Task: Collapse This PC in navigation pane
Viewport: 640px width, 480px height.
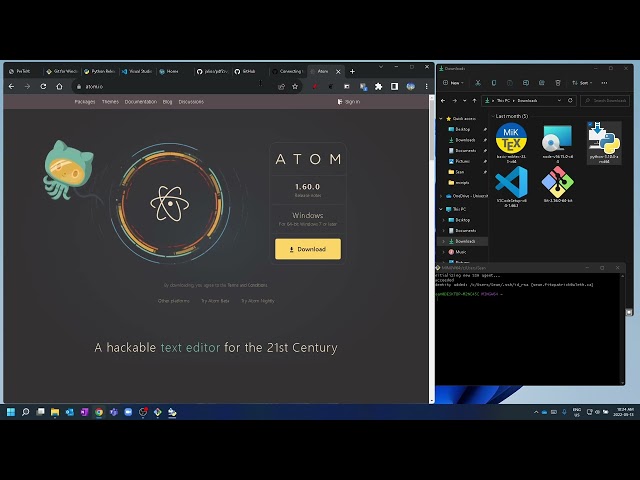Action: point(441,209)
